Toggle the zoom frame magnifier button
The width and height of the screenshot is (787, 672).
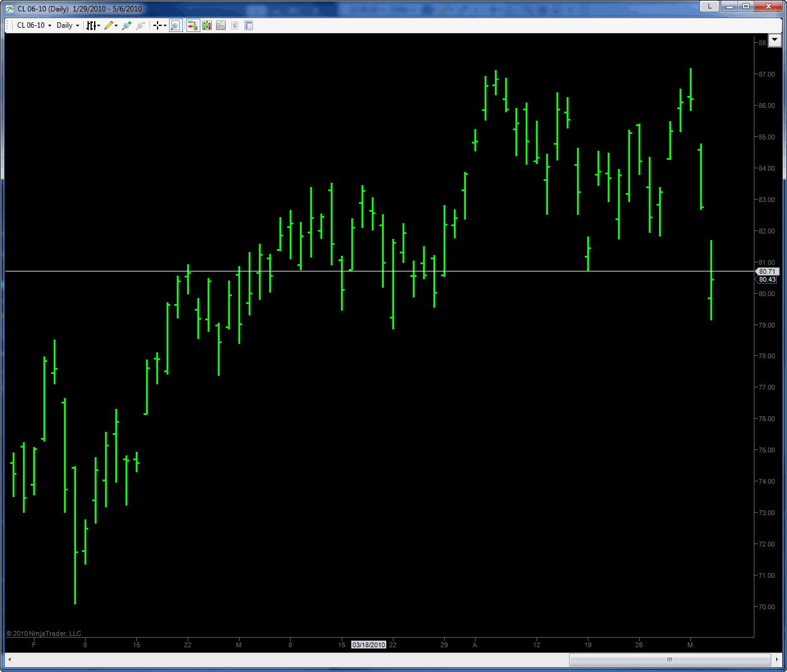[176, 25]
